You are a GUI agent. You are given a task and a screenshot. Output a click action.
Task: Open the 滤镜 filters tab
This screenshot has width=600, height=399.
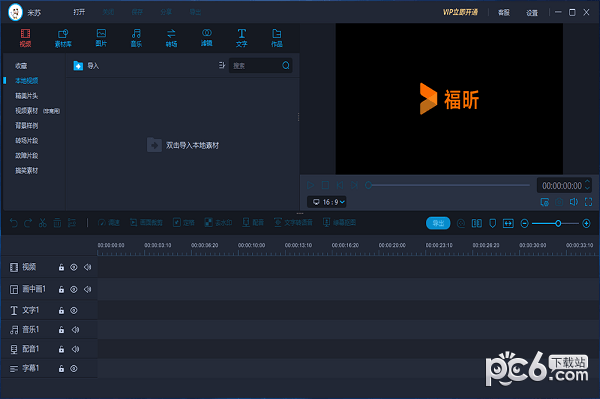(207, 38)
